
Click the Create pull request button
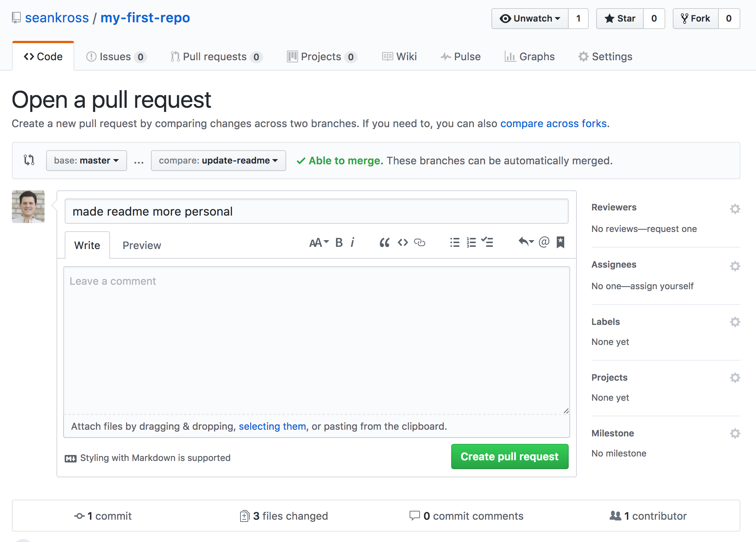click(510, 456)
